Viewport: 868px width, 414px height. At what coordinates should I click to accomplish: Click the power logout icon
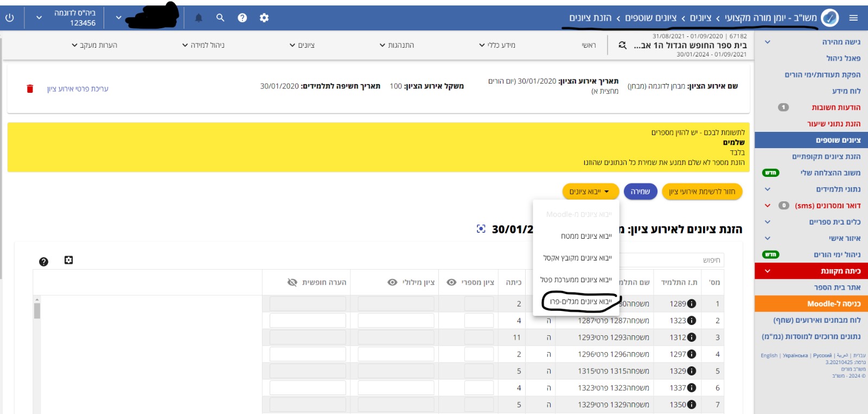(9, 18)
